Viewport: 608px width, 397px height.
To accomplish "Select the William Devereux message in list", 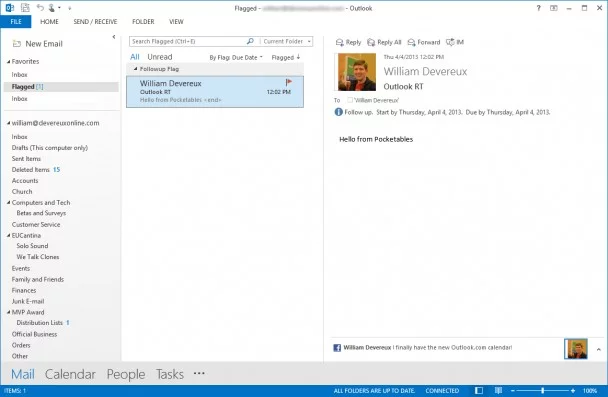I will [215, 91].
